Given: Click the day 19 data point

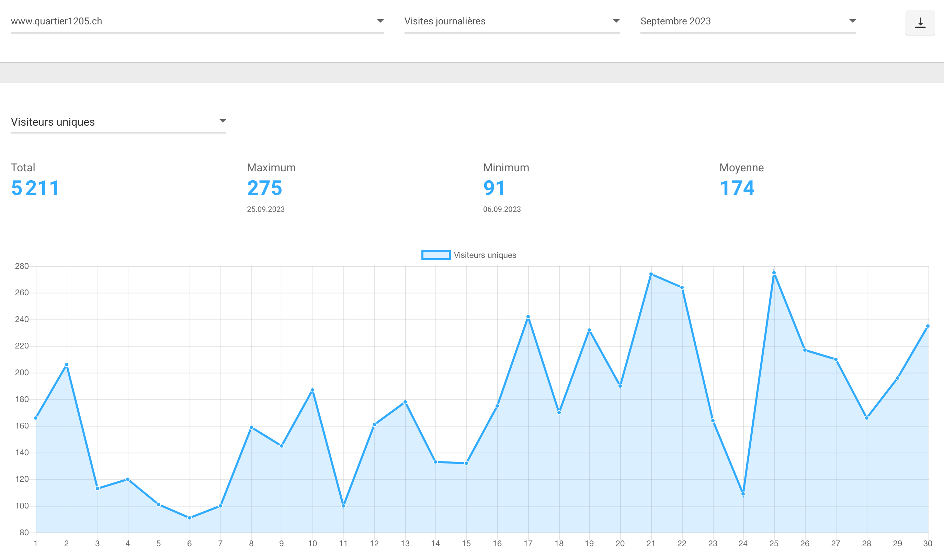Looking at the screenshot, I should tap(589, 330).
